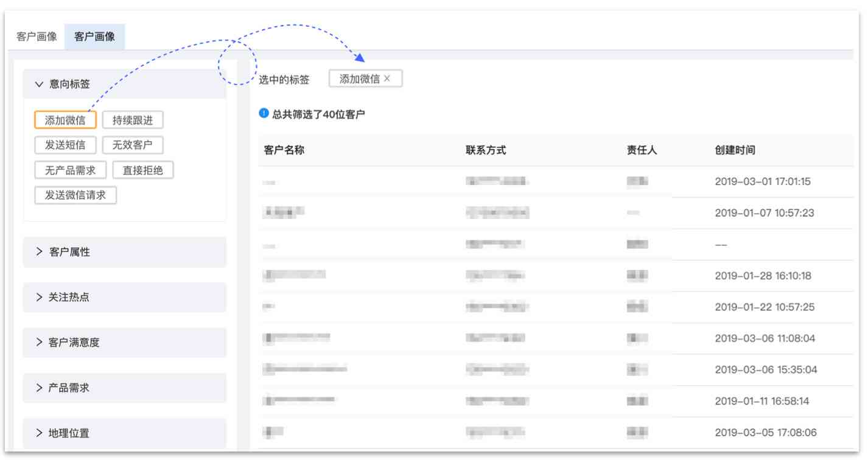The width and height of the screenshot is (868, 460).
Task: Click the 创建时间 column header
Action: point(735,150)
